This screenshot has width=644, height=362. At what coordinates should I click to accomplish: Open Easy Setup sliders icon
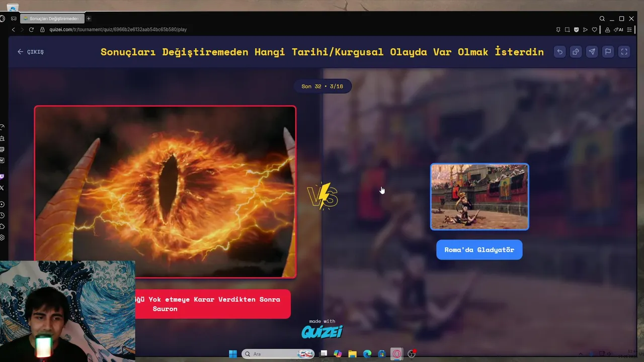click(629, 30)
